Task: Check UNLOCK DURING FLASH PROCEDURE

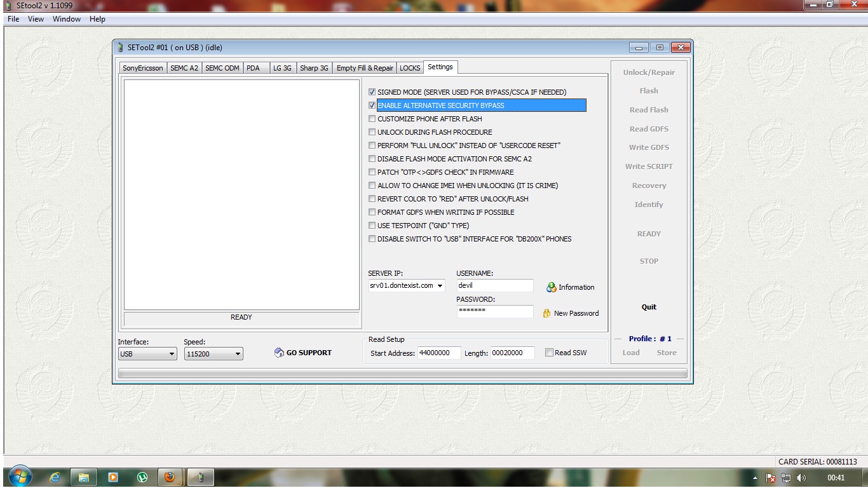Action: 372,132
